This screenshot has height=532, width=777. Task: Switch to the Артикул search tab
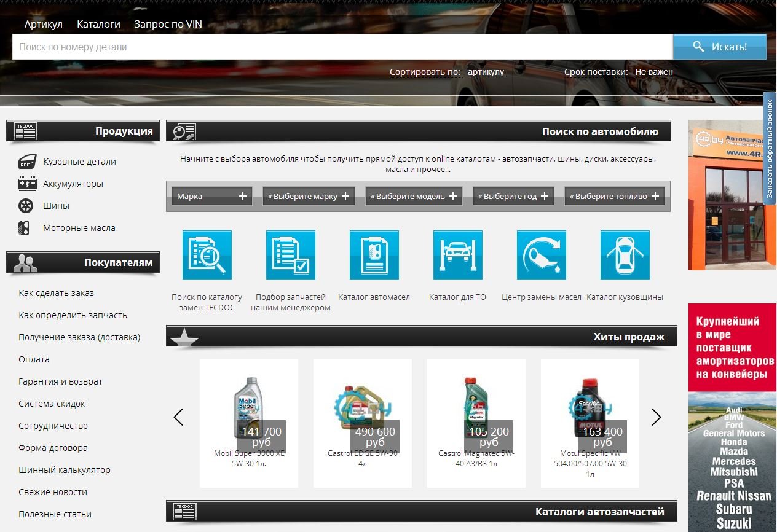click(44, 25)
